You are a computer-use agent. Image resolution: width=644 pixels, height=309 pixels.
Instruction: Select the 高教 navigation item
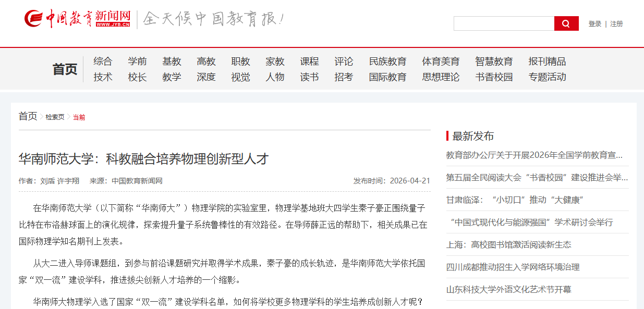[206, 61]
